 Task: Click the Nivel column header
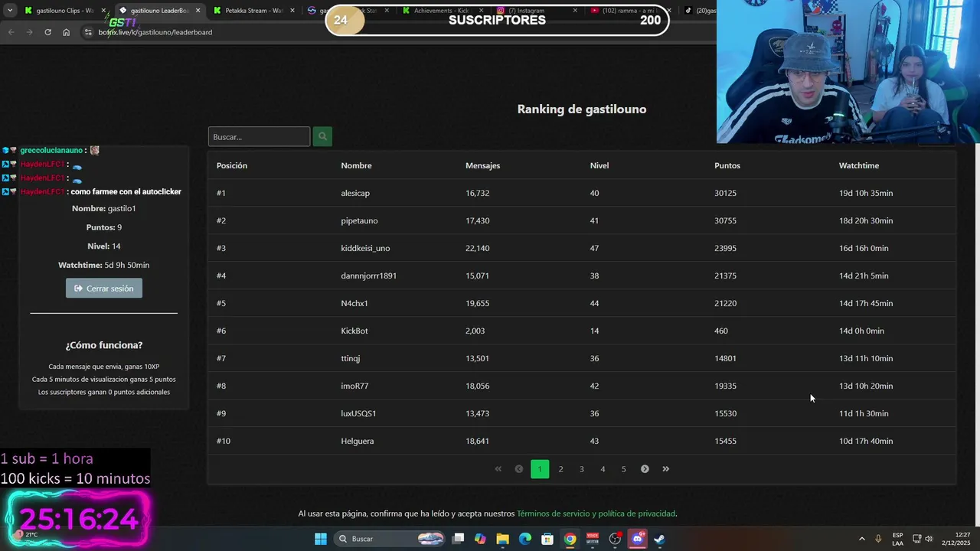(599, 165)
